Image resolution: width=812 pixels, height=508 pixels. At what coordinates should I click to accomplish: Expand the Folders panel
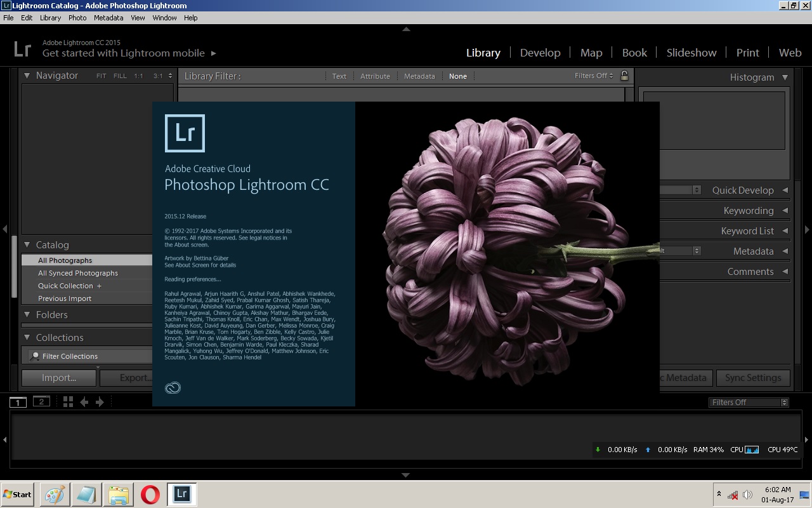(27, 314)
